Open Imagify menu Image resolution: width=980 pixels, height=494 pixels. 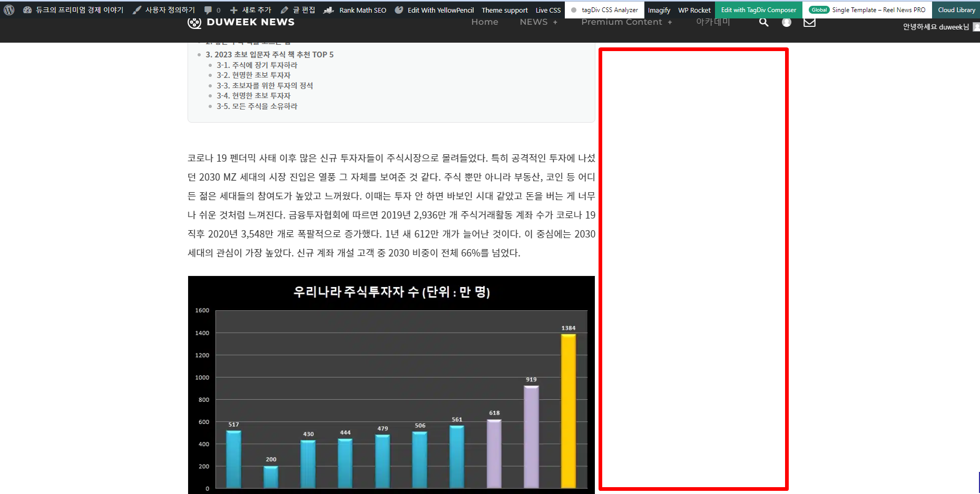tap(659, 10)
